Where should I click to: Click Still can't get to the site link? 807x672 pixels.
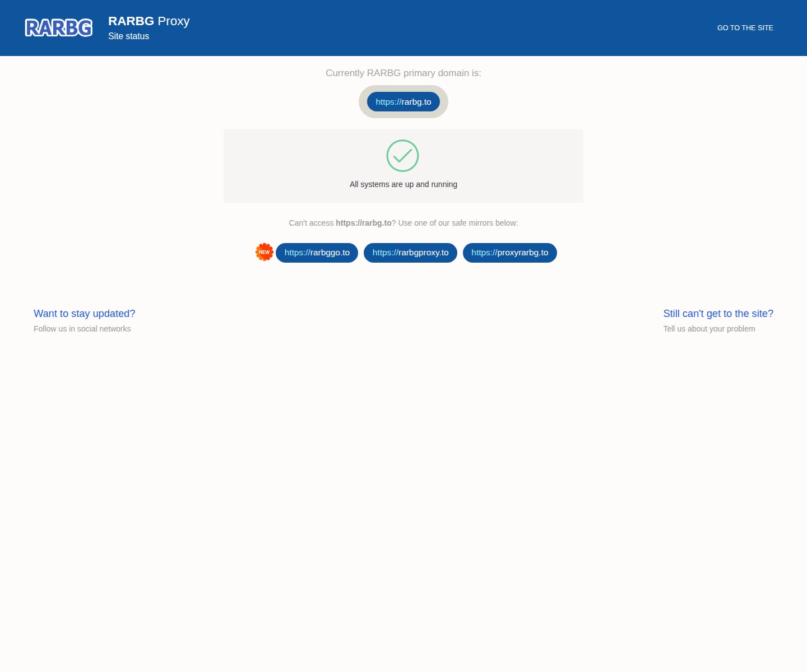(718, 314)
